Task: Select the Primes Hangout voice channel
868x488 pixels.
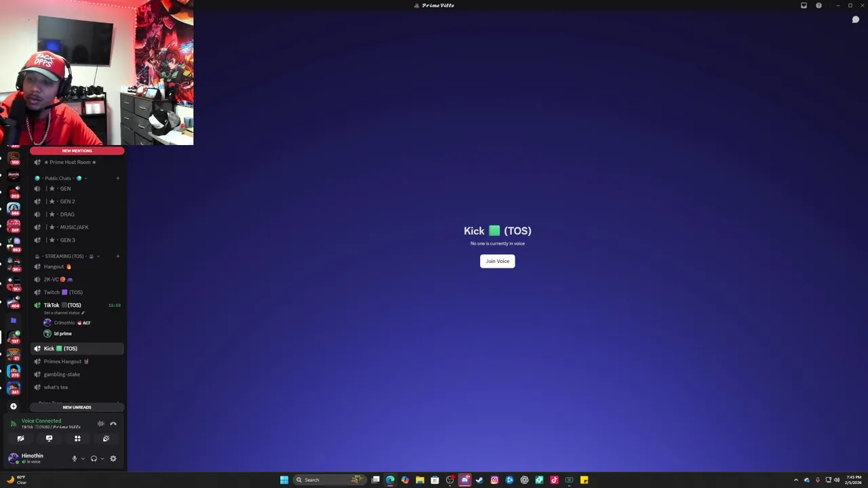Action: [x=77, y=361]
